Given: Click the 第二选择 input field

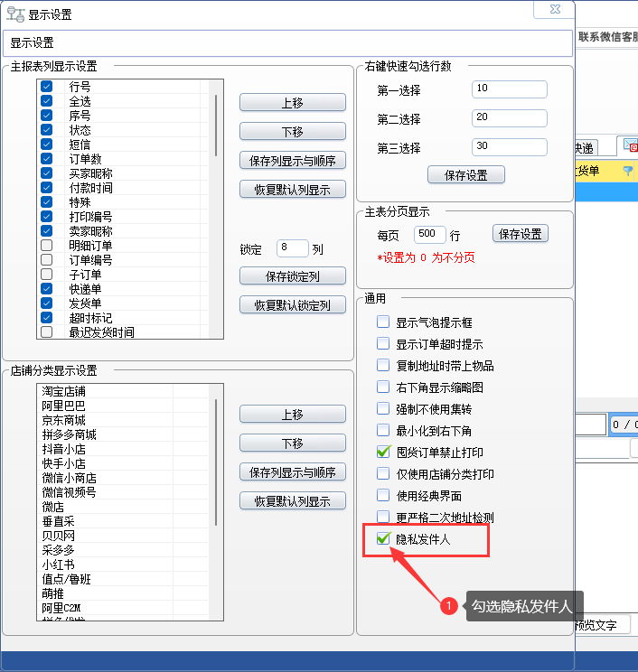Looking at the screenshot, I should click(x=510, y=117).
